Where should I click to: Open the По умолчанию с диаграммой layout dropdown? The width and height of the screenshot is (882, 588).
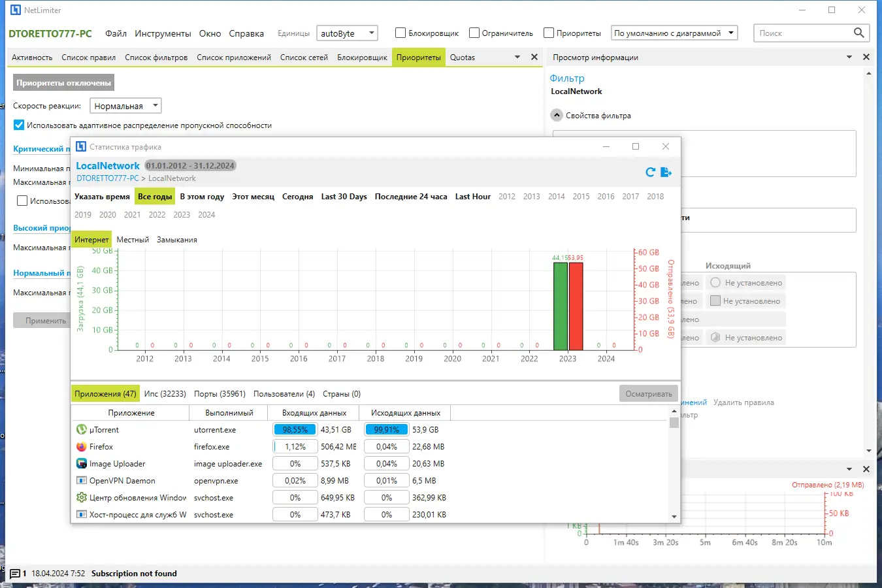click(675, 33)
